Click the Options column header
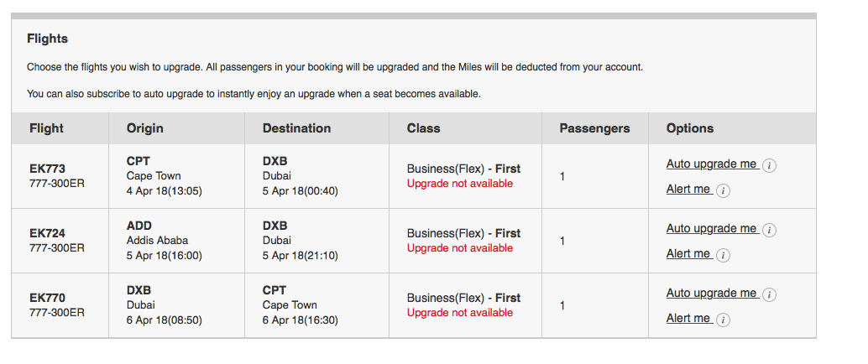Screen dimensions: 868x364 [x=690, y=128]
